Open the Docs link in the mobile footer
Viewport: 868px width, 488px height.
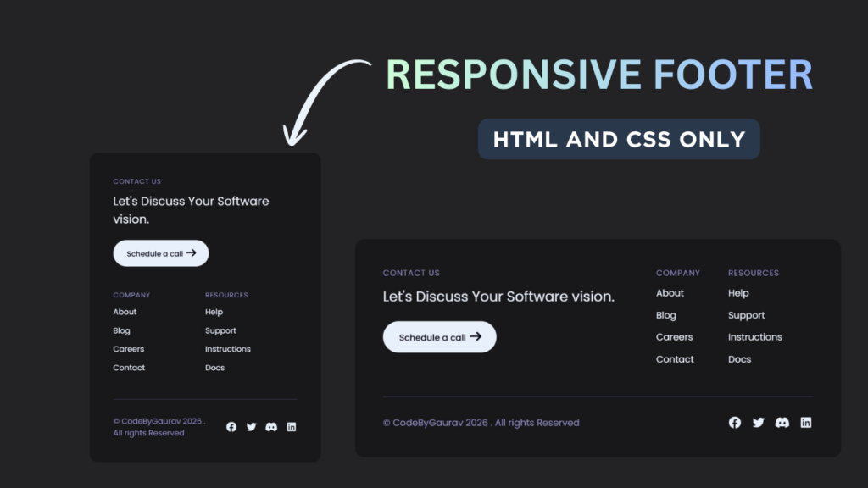pyautogui.click(x=214, y=368)
